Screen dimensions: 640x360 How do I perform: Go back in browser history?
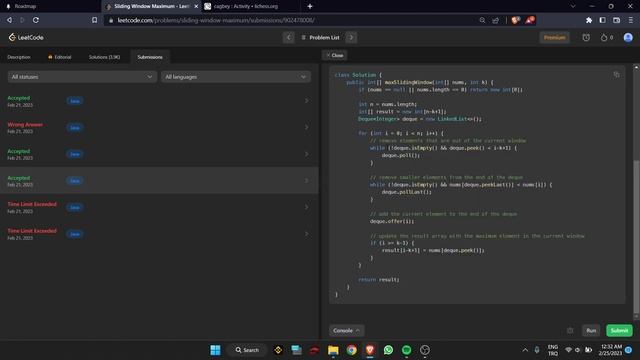[x=9, y=20]
